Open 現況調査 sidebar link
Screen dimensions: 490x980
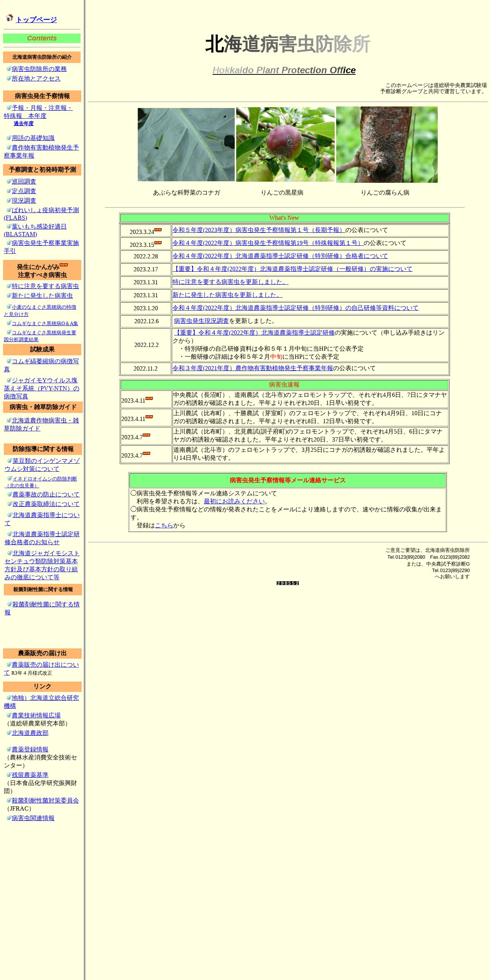tap(24, 201)
